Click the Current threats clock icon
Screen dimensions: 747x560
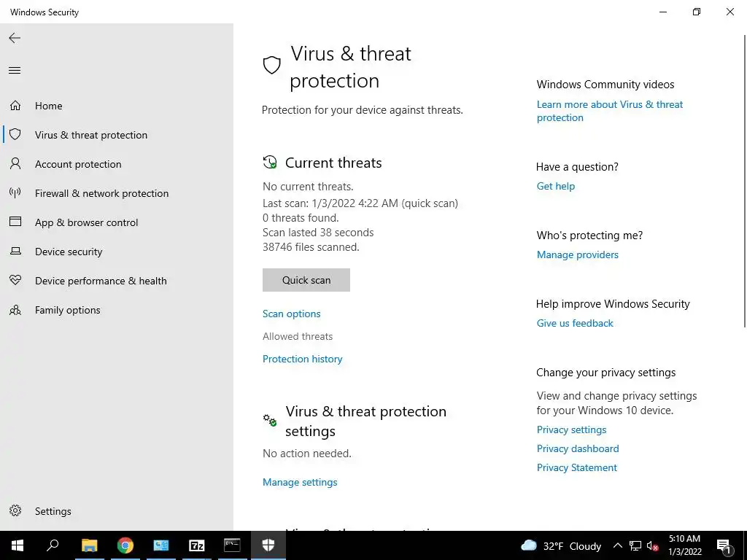pyautogui.click(x=270, y=163)
